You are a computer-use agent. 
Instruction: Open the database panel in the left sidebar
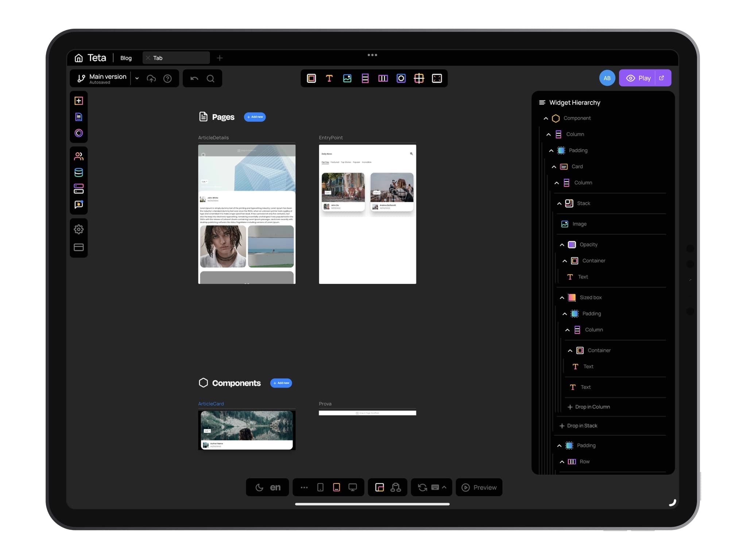tap(79, 172)
